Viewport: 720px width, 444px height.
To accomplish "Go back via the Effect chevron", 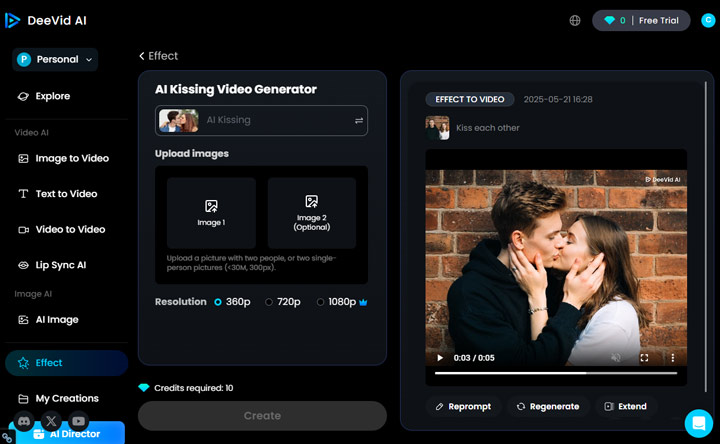I will [x=142, y=56].
